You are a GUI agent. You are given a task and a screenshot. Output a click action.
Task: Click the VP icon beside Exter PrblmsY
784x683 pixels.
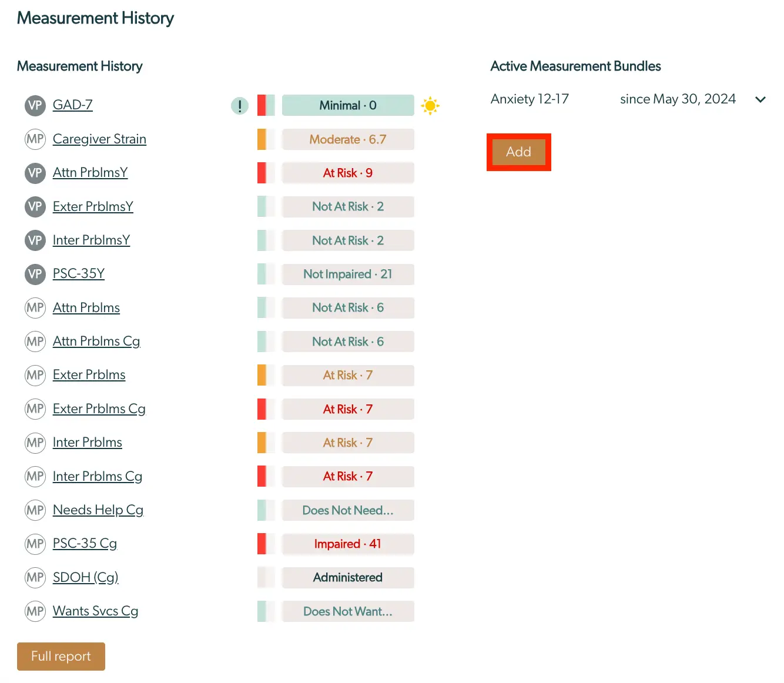35,207
